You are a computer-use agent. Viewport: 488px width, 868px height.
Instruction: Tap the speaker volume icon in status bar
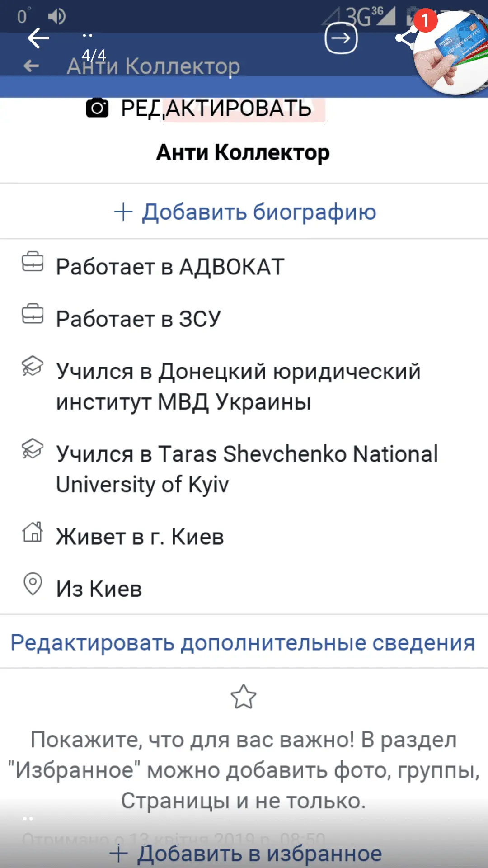[x=56, y=17]
